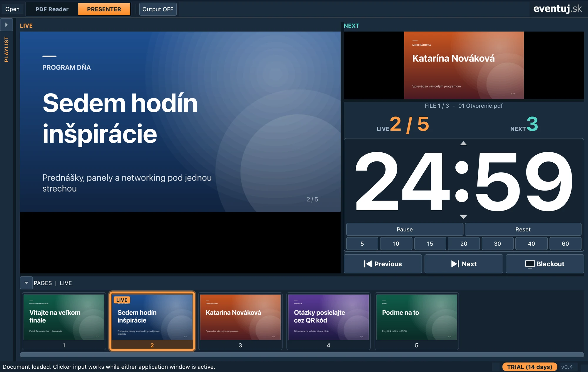Select page 5 thumbnail Poďme na to

point(417,321)
